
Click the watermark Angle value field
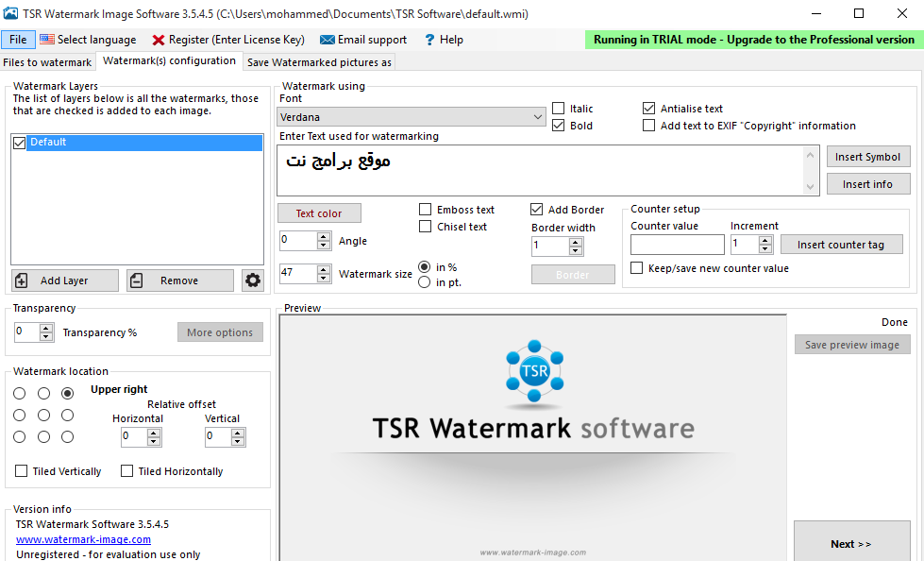(x=298, y=241)
